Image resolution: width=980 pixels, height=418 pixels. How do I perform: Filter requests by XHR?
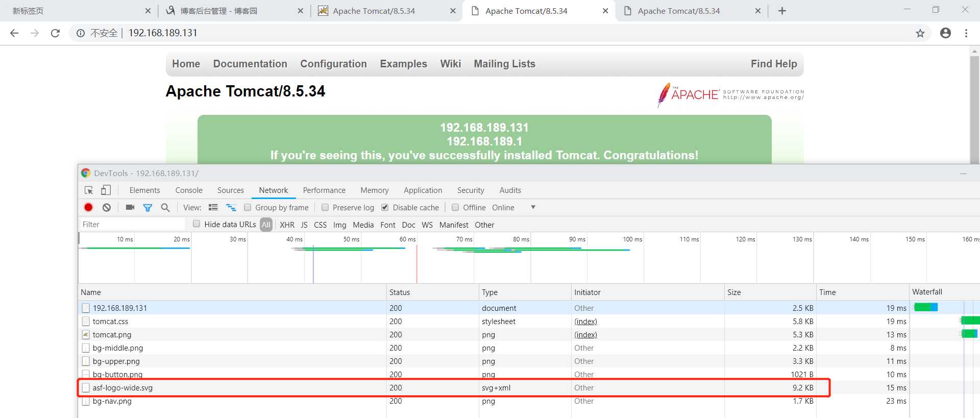[x=287, y=225]
